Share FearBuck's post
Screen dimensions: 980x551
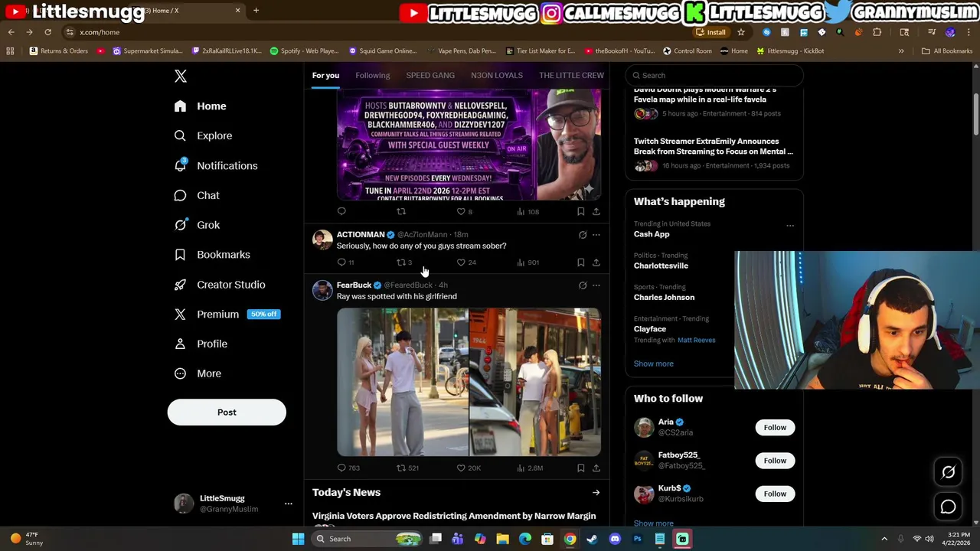(x=596, y=468)
